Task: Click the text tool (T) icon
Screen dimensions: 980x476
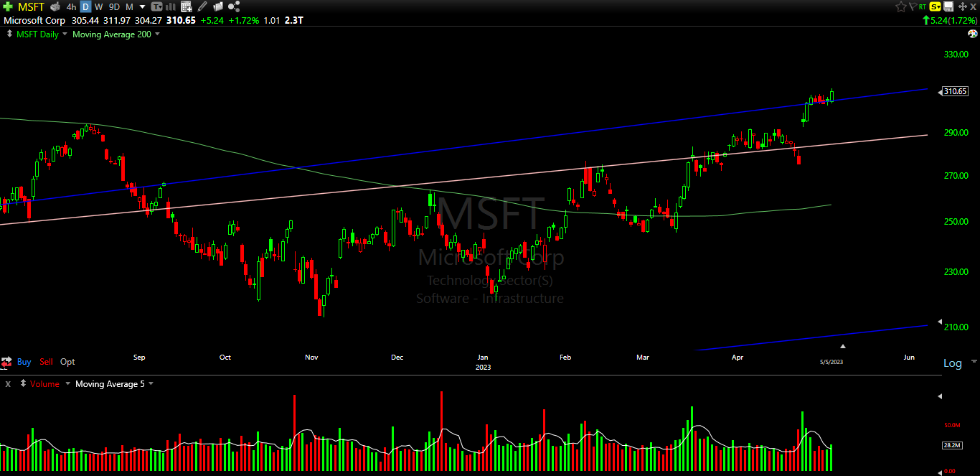Action: 156,7
